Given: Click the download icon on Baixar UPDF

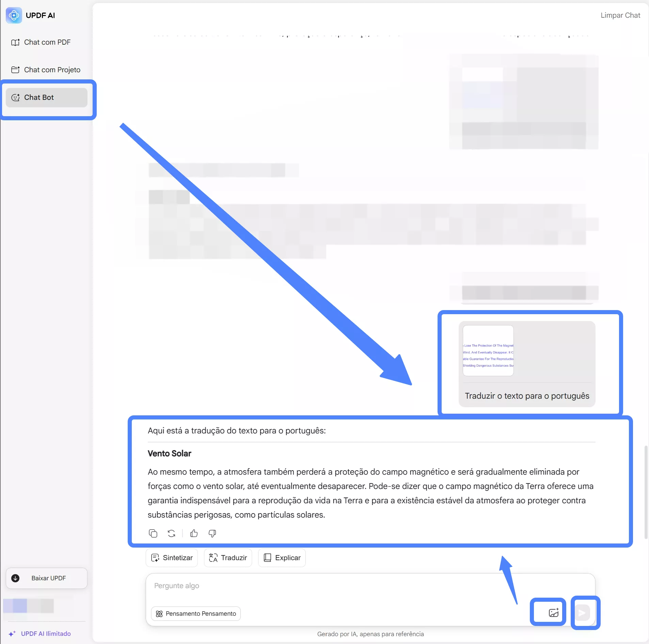Looking at the screenshot, I should point(15,578).
